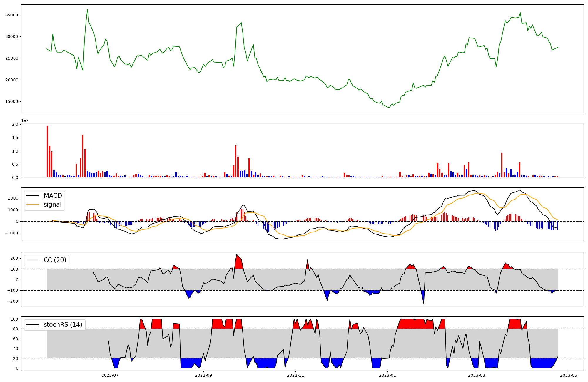
Task: Click the 2022-09 x-axis date label
Action: coord(203,375)
